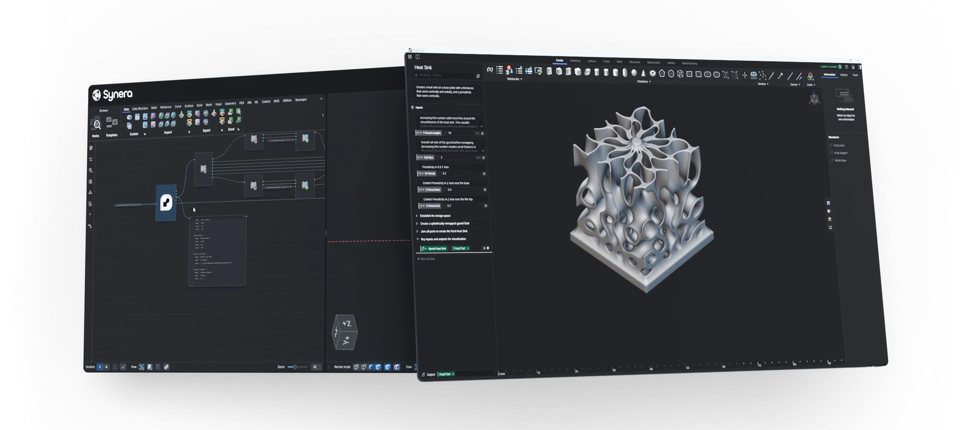
Task: Toggle the white visibility dot on Gyroid Heat Sink row
Action: pyautogui.click(x=488, y=248)
